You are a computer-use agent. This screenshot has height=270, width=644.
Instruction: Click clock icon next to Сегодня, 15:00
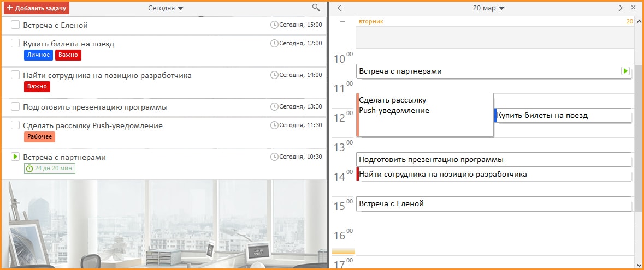(x=274, y=25)
